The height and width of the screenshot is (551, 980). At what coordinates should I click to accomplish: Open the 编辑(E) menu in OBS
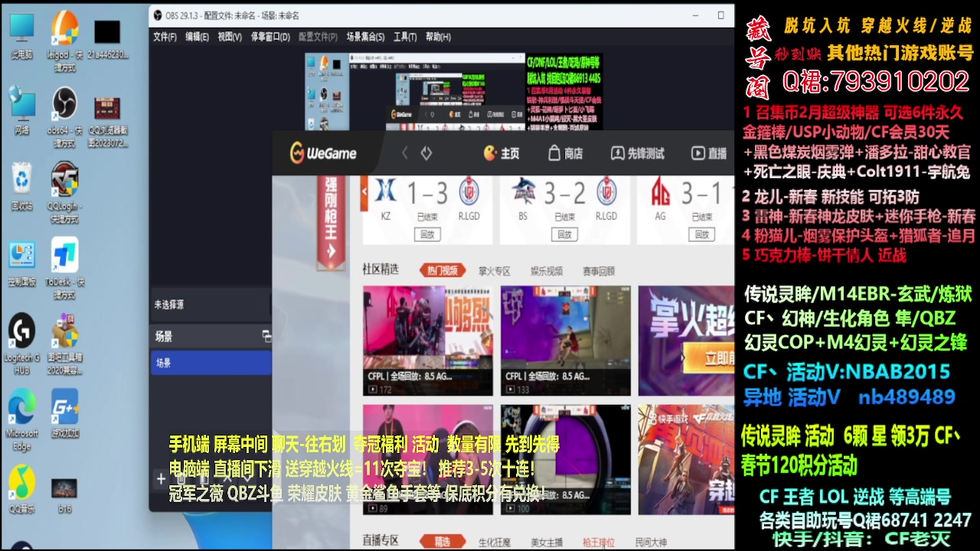click(x=197, y=37)
